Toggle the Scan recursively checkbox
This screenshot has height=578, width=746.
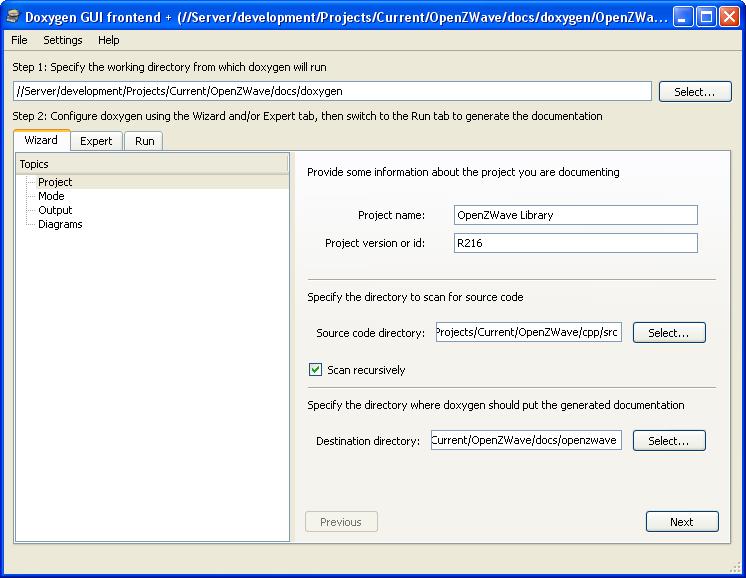(315, 370)
